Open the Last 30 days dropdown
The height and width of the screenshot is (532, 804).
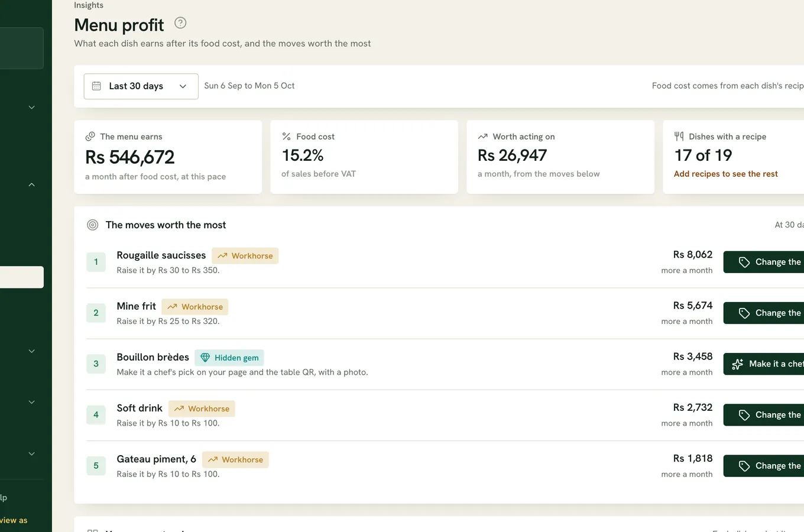(141, 86)
